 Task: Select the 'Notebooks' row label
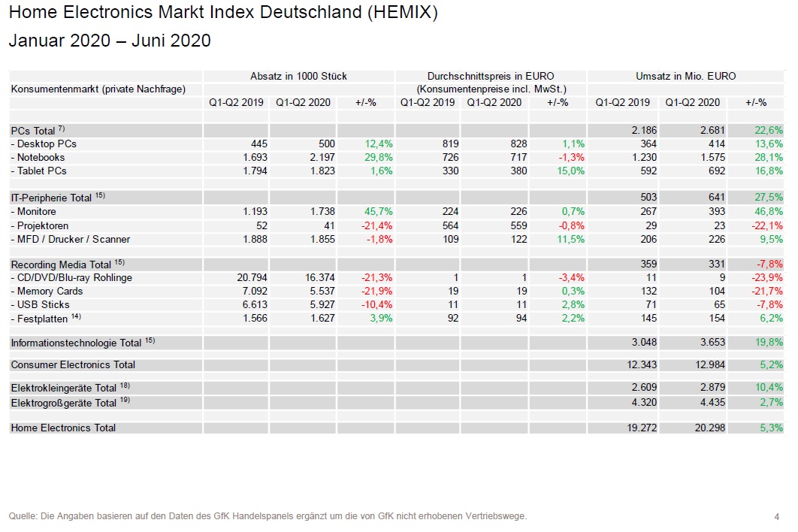[x=38, y=157]
